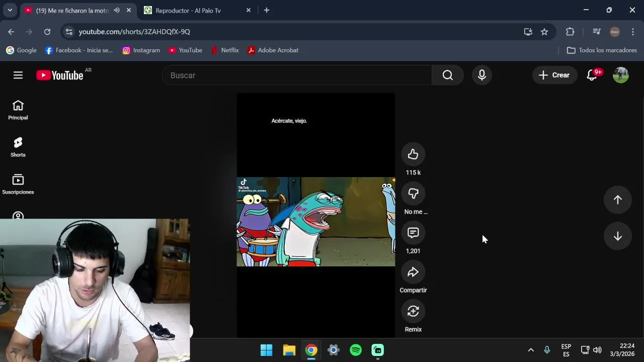Image resolution: width=644 pixels, height=362 pixels.
Task: Open the Adobe Acrobat bookmark
Action: point(273,50)
